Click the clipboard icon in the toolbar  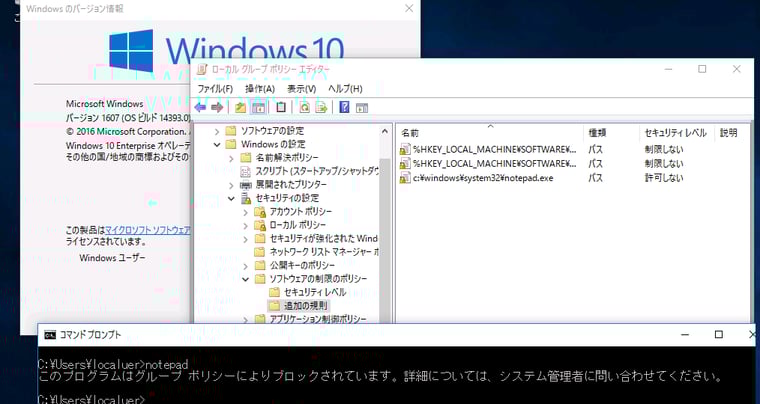click(281, 108)
